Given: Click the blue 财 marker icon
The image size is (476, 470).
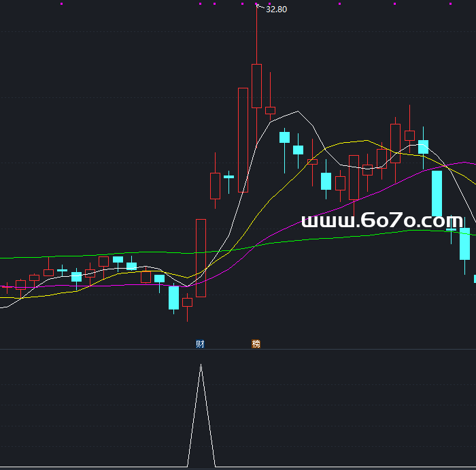Looking at the screenshot, I should coord(200,344).
